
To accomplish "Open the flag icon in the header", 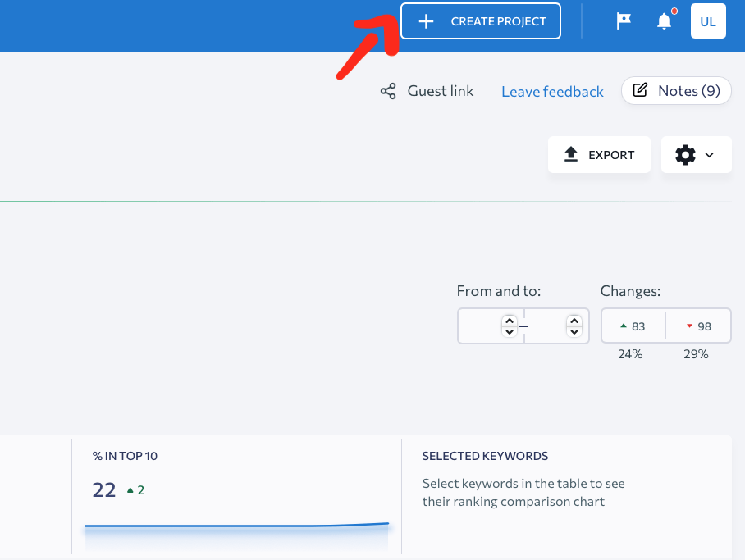I will click(624, 21).
